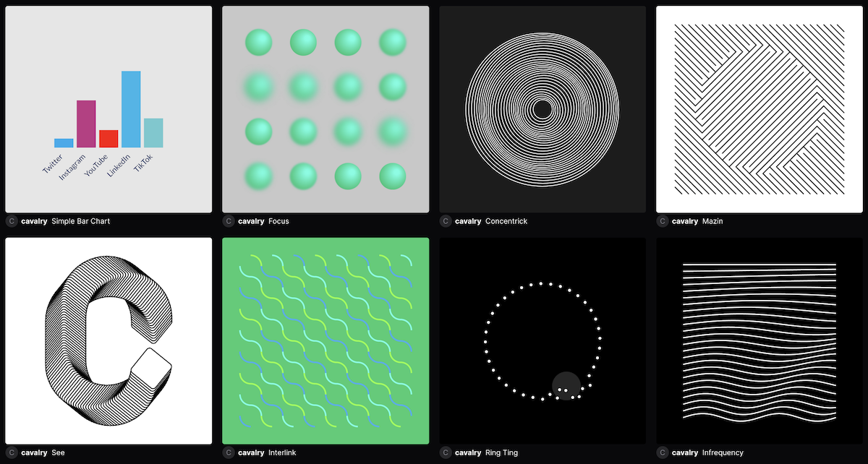Click the cavalry avatar beside See
This screenshot has width=868, height=464.
(x=12, y=453)
